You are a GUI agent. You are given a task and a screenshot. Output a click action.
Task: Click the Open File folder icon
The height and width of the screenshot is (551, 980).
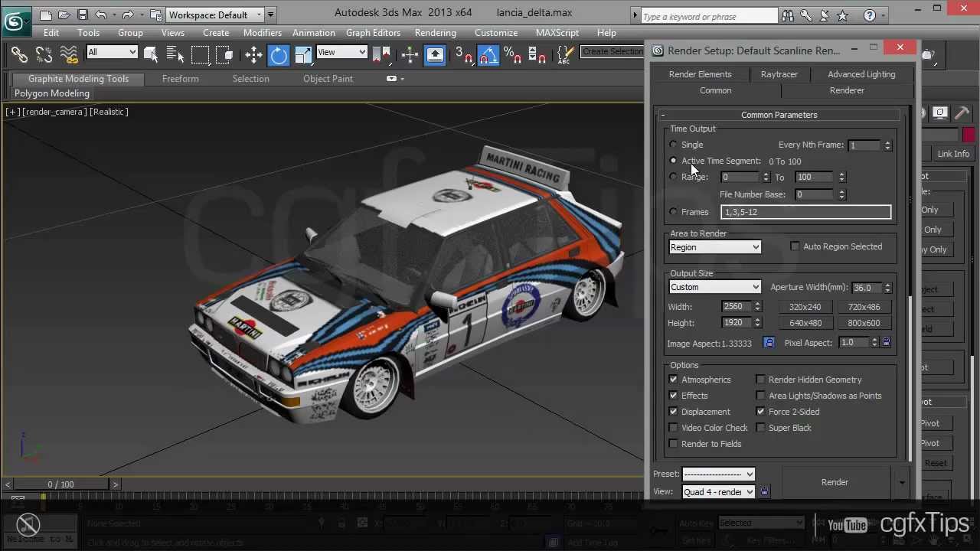tap(64, 15)
